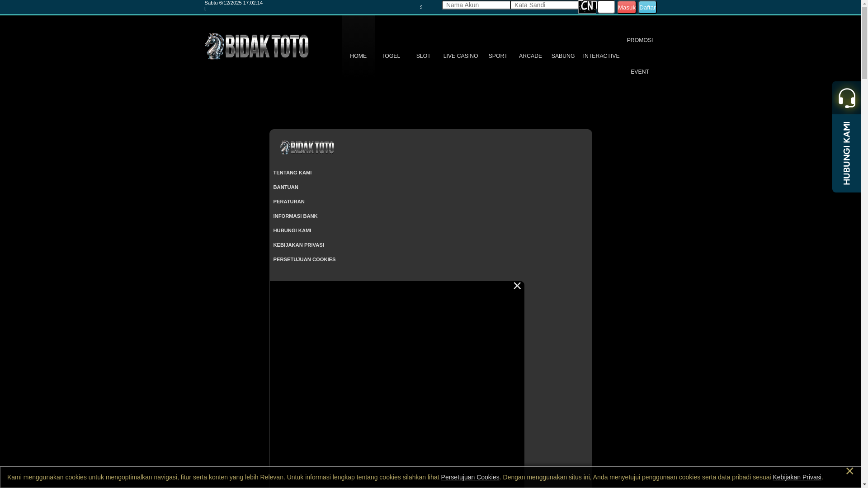Open the LIVE CASINO menu item
868x488 pixels.
click(x=460, y=56)
